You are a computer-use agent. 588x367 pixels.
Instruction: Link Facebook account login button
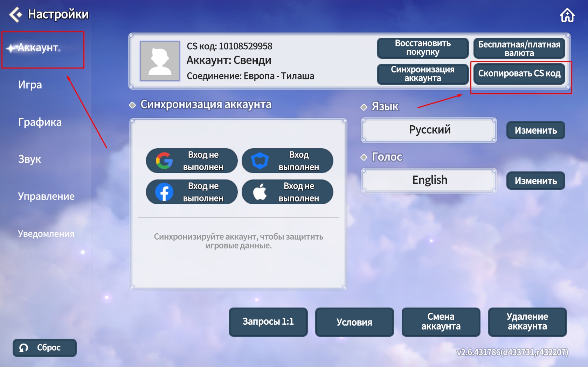pyautogui.click(x=192, y=192)
